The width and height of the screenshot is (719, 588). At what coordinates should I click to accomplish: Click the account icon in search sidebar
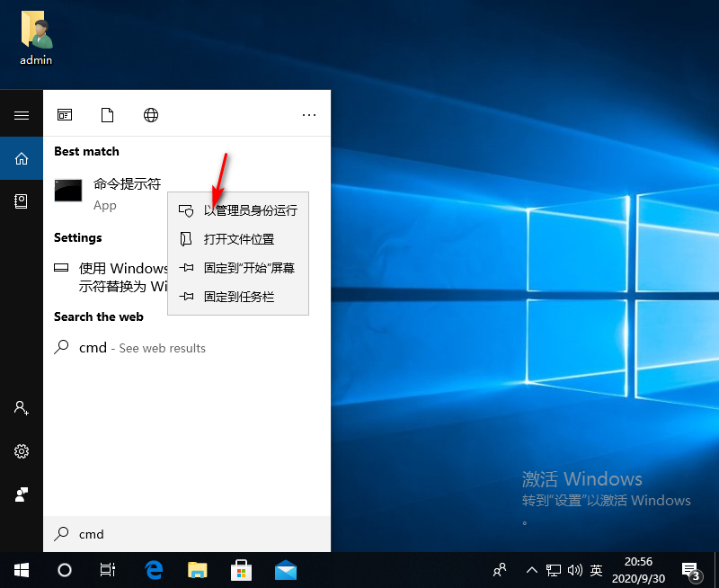point(22,408)
